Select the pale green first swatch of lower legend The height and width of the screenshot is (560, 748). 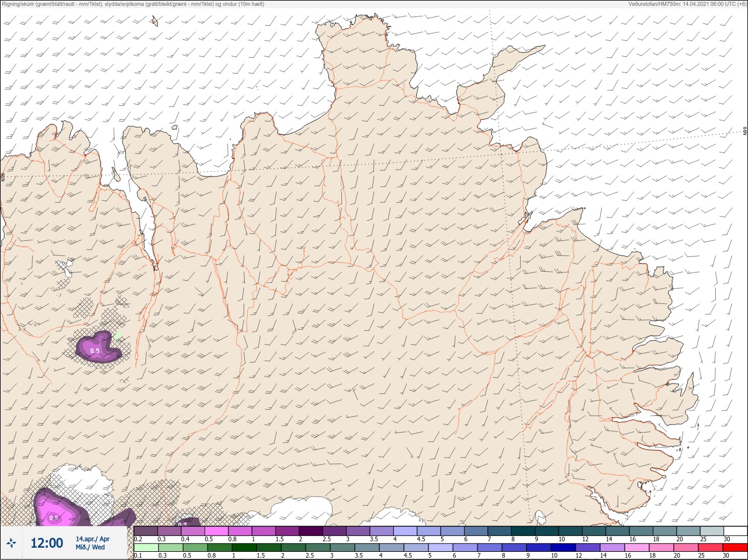tap(146, 548)
